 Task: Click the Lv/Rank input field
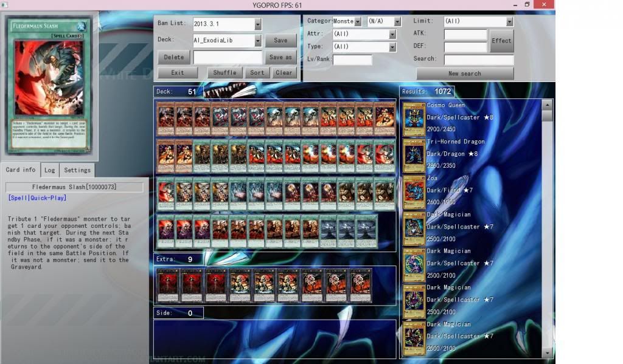[352, 60]
